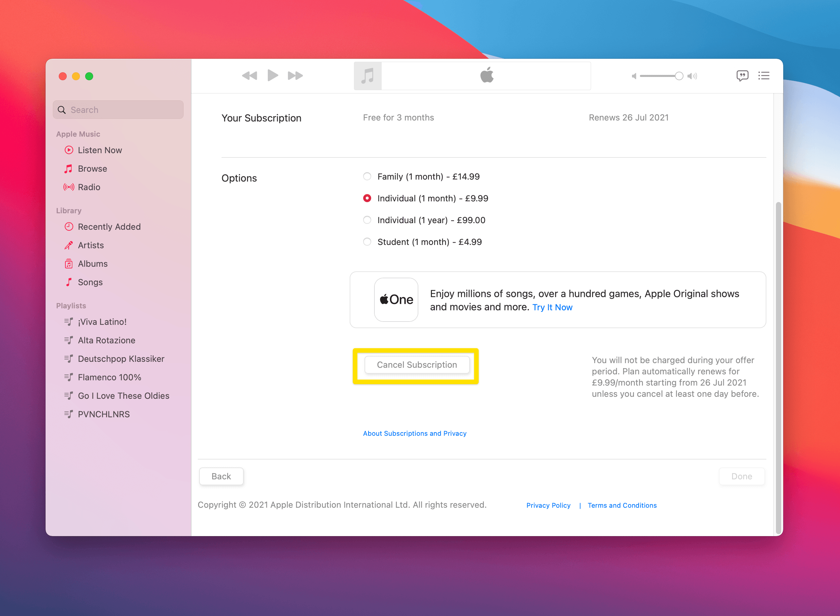840x616 pixels.
Task: Click the 'Renews 26 Jul 2021' text
Action: tap(628, 118)
